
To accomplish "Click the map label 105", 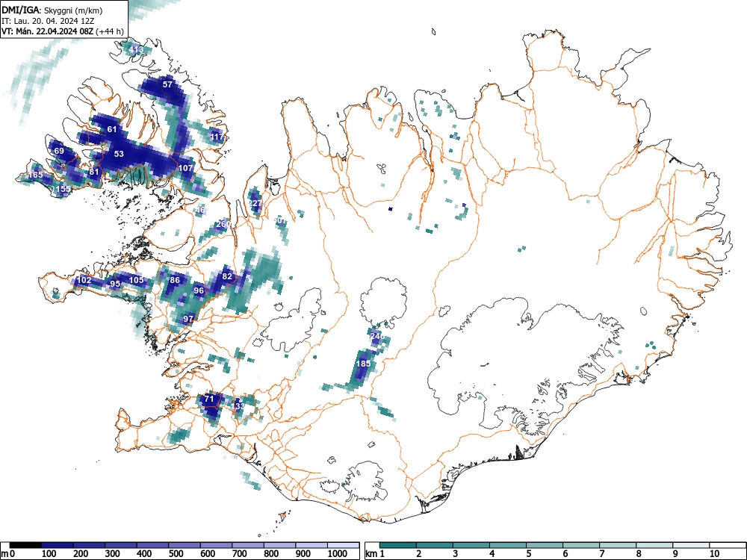I will point(136,279).
